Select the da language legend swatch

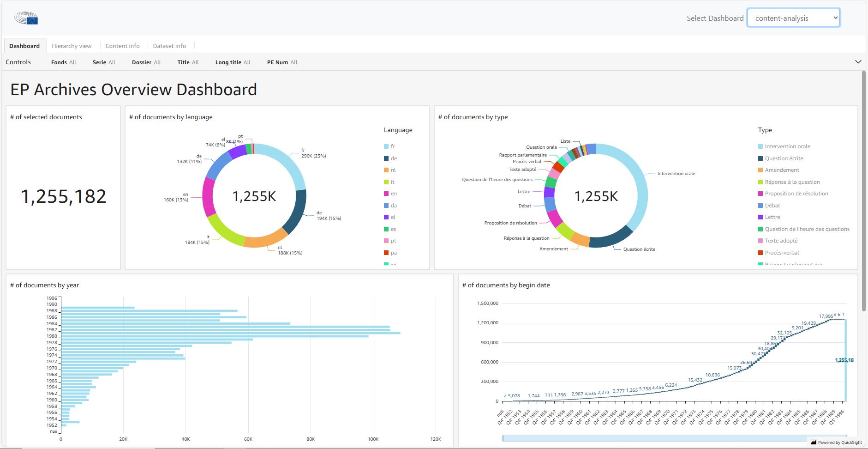click(x=386, y=206)
